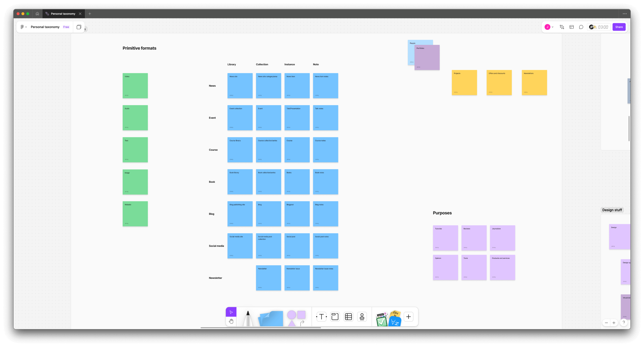Click the Free plan label
The image size is (644, 347).
(x=66, y=27)
